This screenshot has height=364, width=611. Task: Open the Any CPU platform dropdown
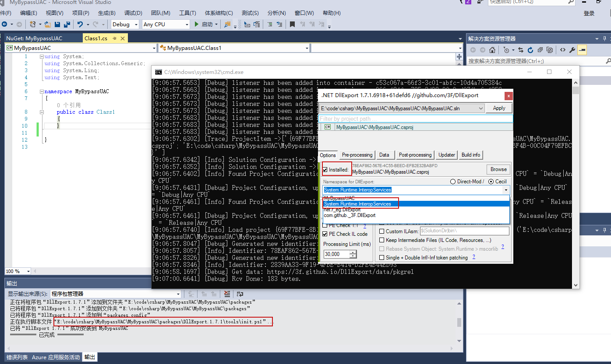pyautogui.click(x=187, y=24)
